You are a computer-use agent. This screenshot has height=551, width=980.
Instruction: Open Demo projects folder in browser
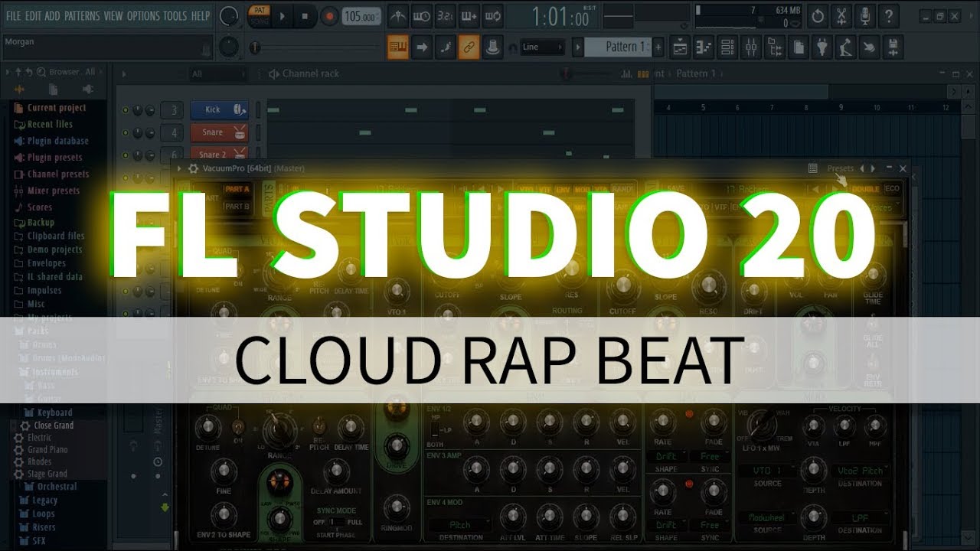[x=48, y=249]
